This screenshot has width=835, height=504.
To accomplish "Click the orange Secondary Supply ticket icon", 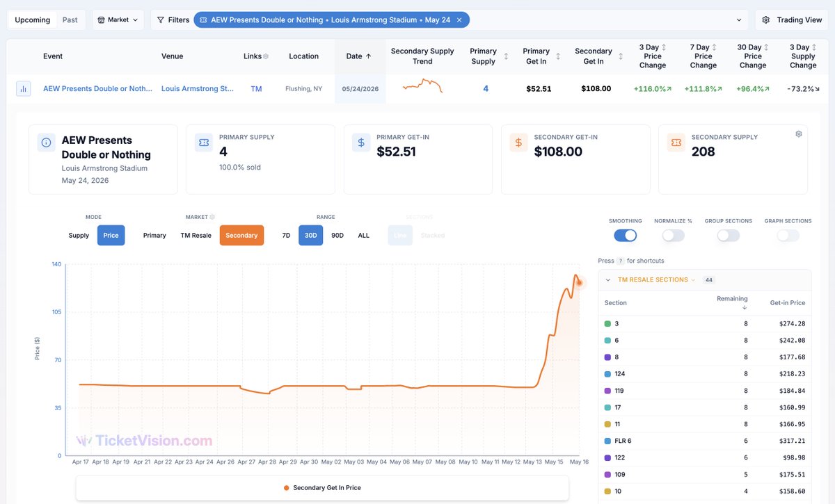I will point(676,143).
